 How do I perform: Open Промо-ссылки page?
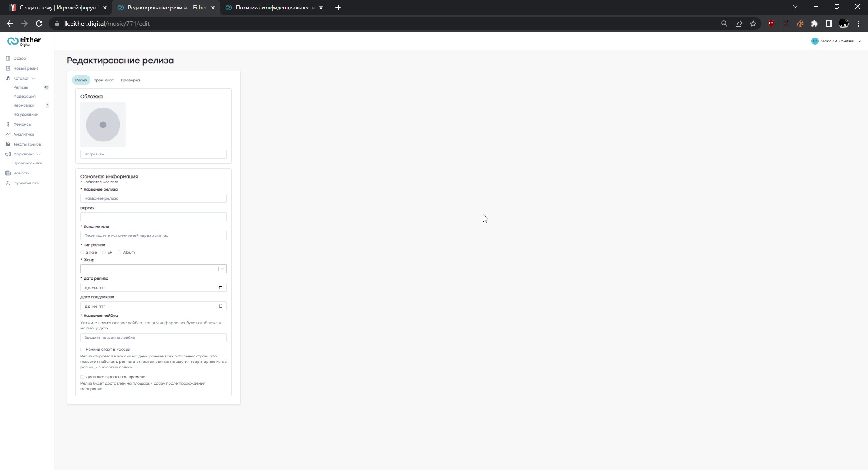pyautogui.click(x=28, y=163)
